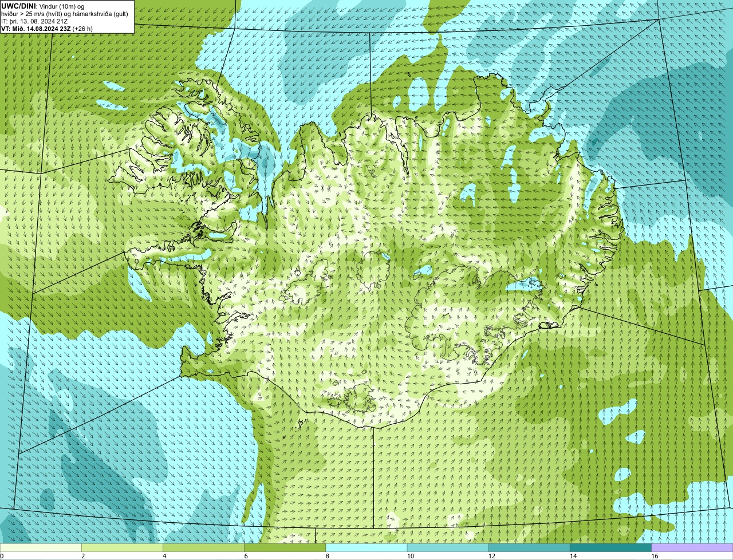Select the purple above-16 m/s legend swatch
This screenshot has height=560, width=733.
tap(692, 548)
